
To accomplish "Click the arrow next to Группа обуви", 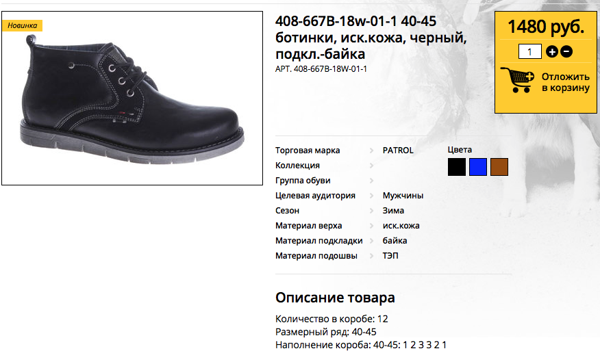I will (371, 181).
